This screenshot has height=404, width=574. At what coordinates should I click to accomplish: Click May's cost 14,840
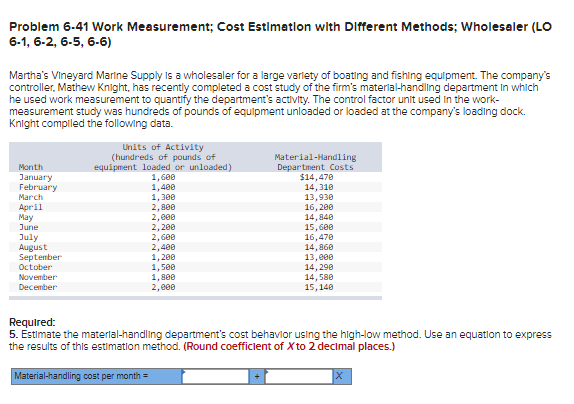(x=319, y=217)
